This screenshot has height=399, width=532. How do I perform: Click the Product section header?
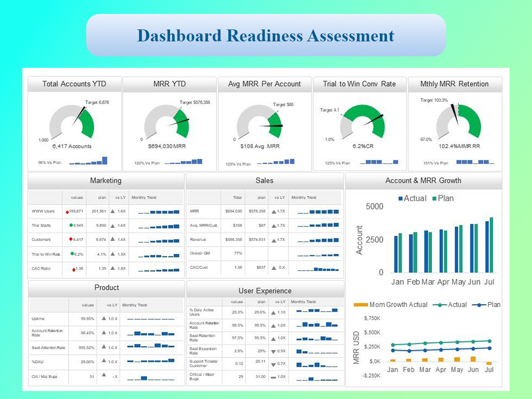107,288
